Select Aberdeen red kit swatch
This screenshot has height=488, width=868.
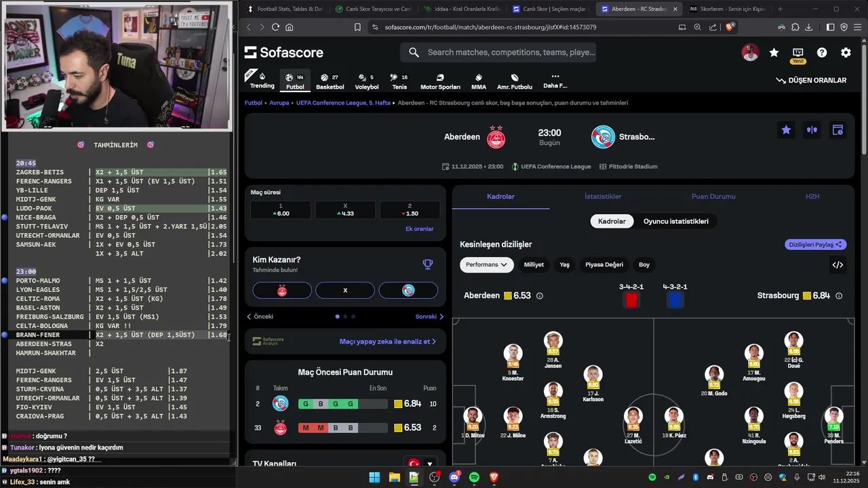pos(631,300)
